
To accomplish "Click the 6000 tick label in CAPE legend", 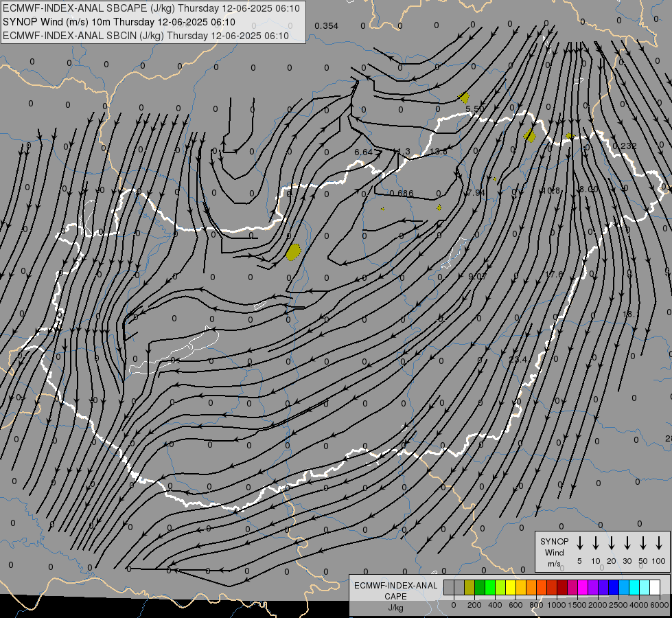I will pos(660,605).
